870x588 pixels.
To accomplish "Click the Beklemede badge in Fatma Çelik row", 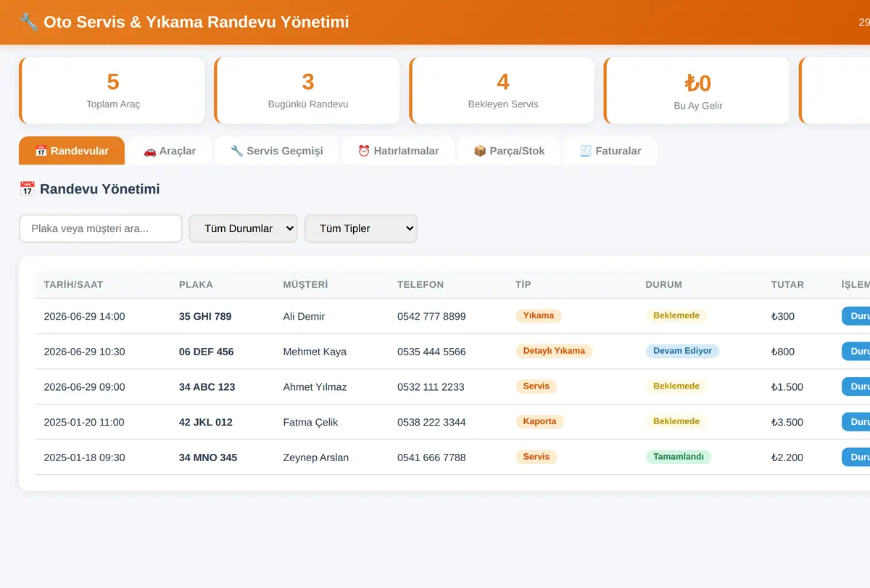I will 676,421.
